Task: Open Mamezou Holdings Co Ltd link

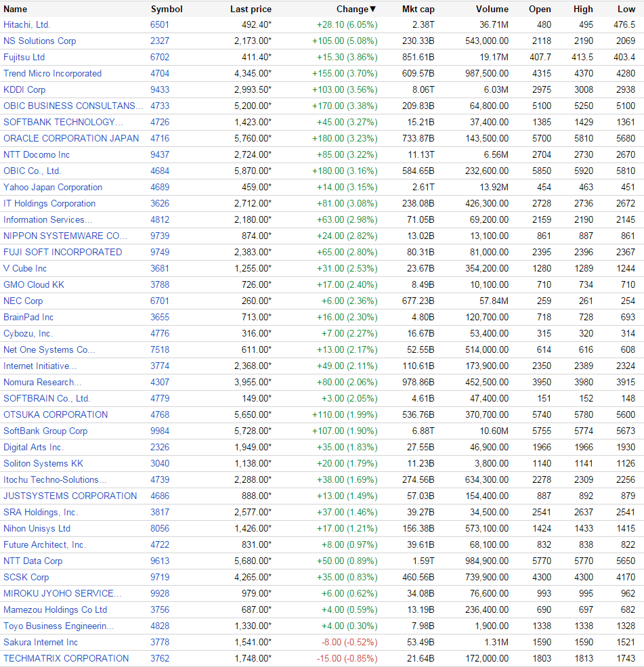Action: (56, 609)
